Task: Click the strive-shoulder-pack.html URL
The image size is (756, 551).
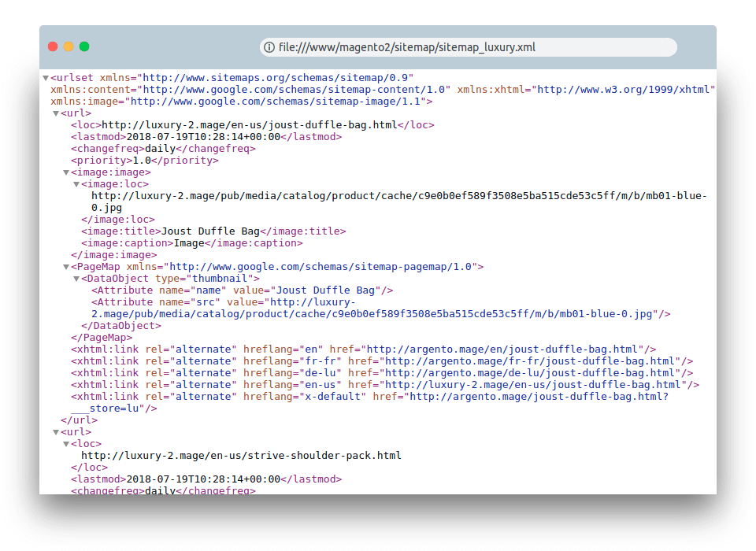Action: [236, 455]
